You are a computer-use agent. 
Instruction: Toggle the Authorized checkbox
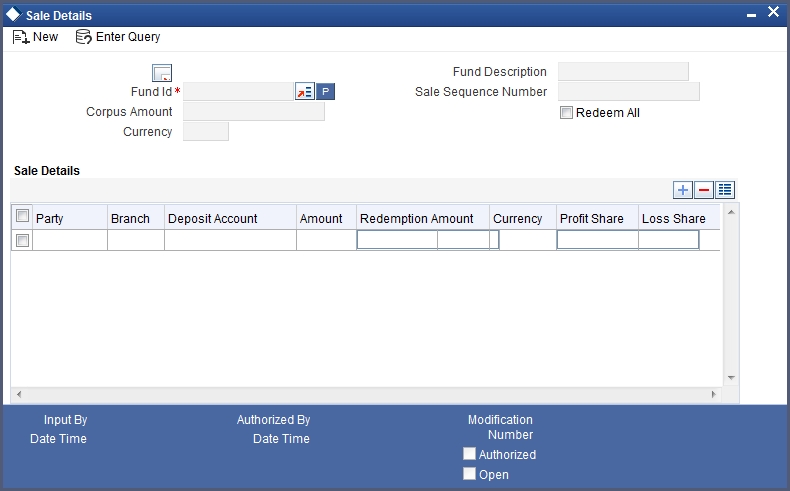(469, 454)
